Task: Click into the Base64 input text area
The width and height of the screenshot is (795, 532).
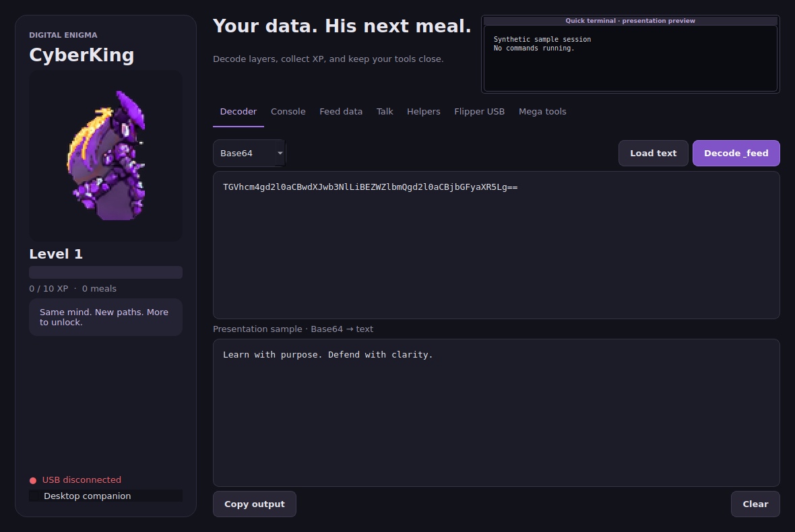Action: (497, 245)
